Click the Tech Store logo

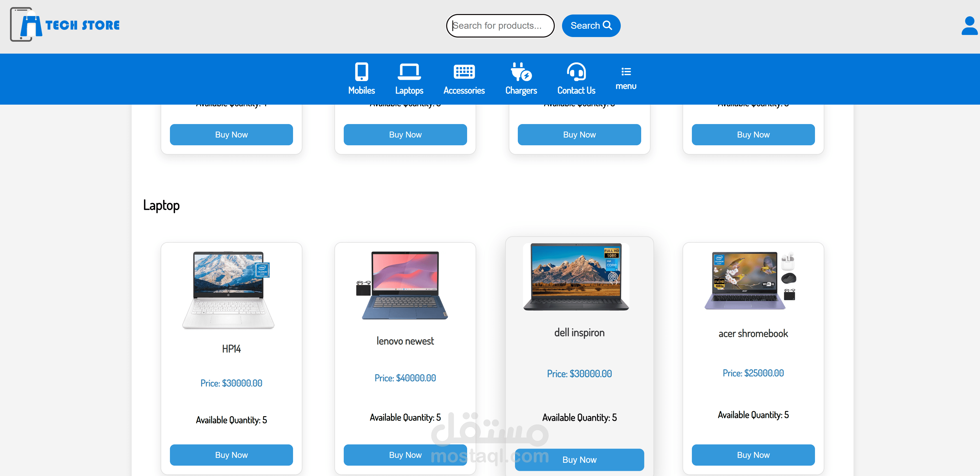pyautogui.click(x=65, y=25)
